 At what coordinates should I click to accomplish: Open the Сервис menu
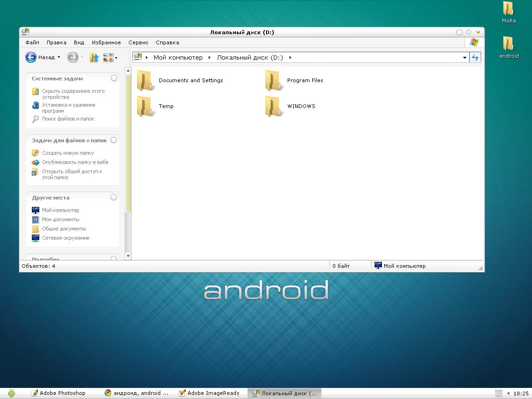click(x=139, y=42)
